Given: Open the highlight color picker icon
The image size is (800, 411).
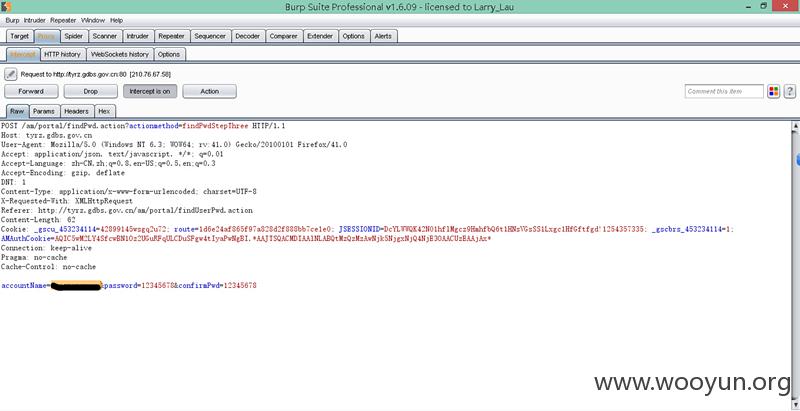Looking at the screenshot, I should coord(773,92).
